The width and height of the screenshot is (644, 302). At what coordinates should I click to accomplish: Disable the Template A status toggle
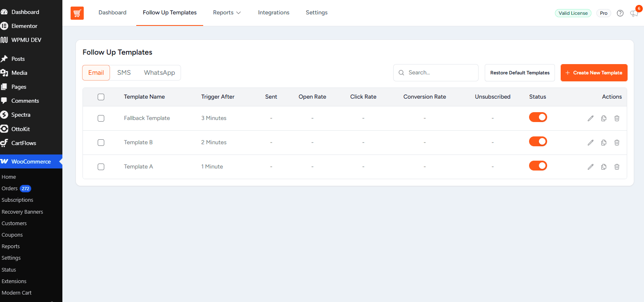point(538,166)
